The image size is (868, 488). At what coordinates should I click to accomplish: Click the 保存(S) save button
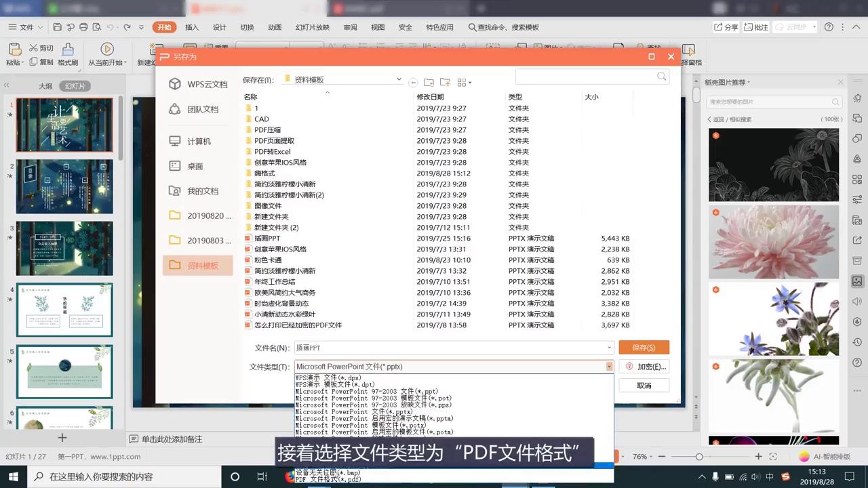tap(644, 347)
